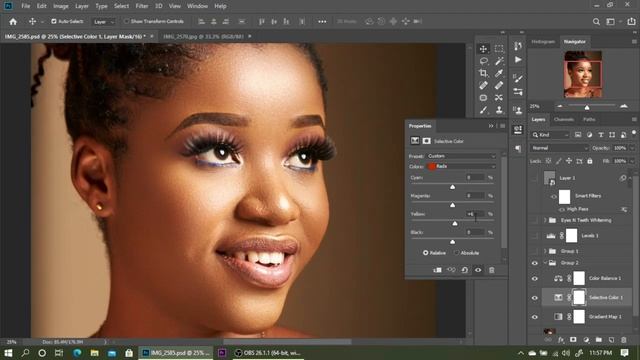Image resolution: width=640 pixels, height=360 pixels.
Task: Open OBS from the Windows taskbar
Action: pyautogui.click(x=268, y=353)
